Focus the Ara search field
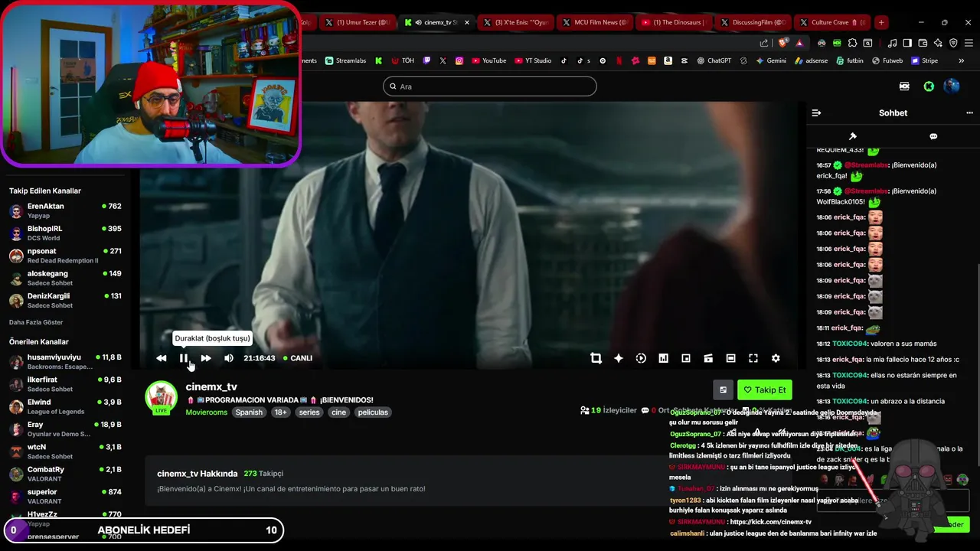Image resolution: width=980 pixels, height=551 pixels. (490, 86)
